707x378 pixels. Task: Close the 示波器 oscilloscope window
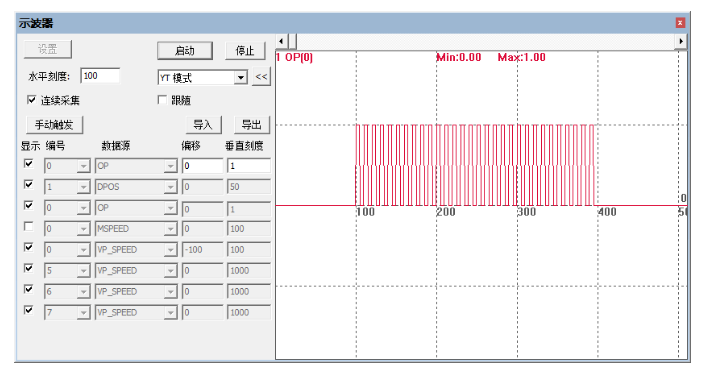click(680, 23)
